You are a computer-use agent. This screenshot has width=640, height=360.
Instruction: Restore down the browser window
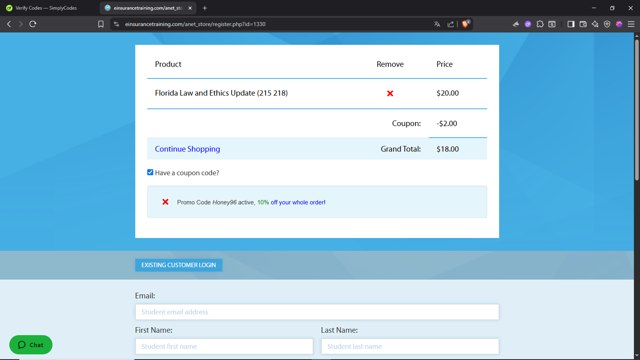(612, 8)
